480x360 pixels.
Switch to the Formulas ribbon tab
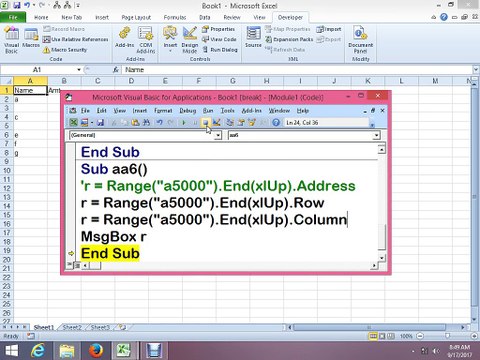click(175, 17)
